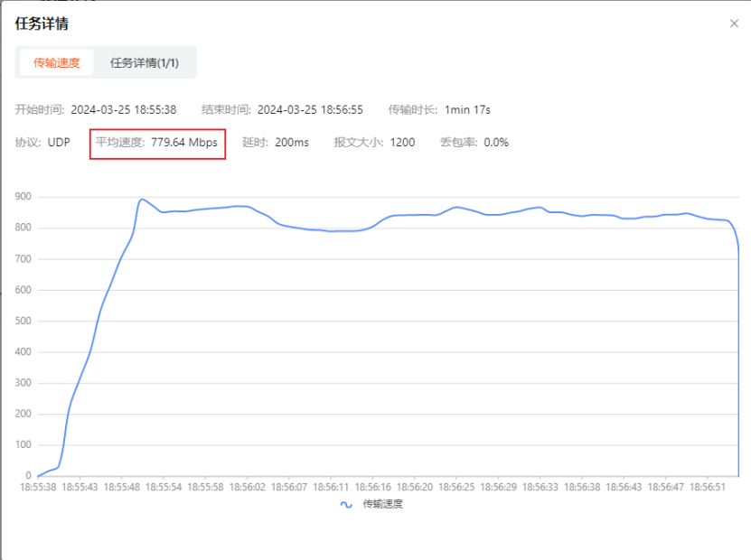Viewport: 751px width, 560px height.
Task: Click the 900 y-axis label
Action: (23, 196)
